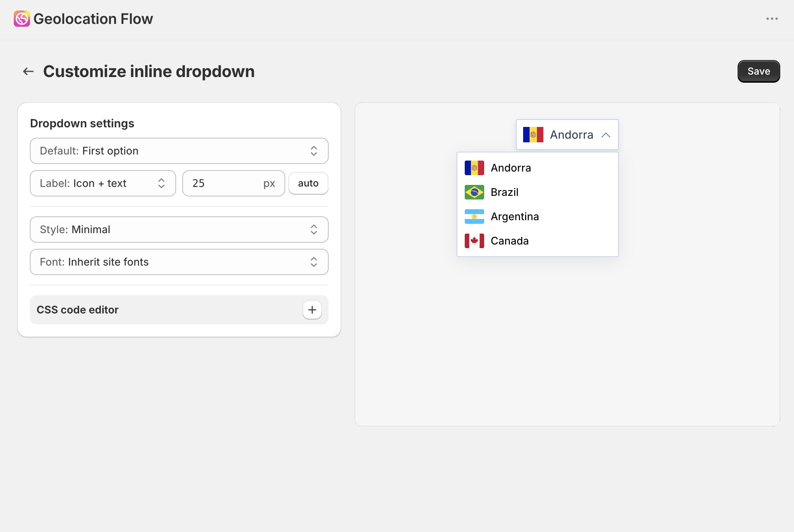Select Canada from the country list

click(x=509, y=240)
